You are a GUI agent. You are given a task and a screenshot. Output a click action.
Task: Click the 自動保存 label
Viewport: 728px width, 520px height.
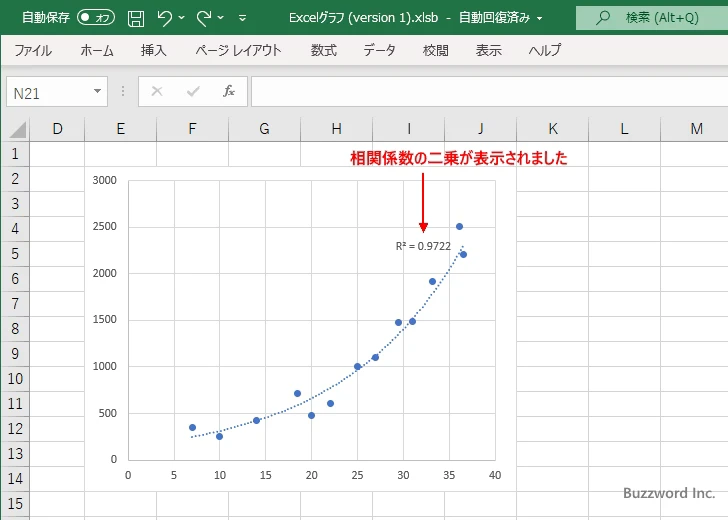coord(46,18)
